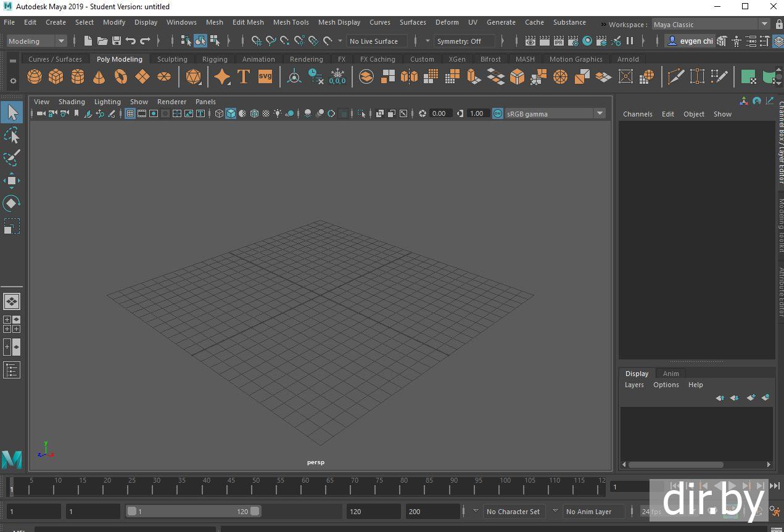This screenshot has width=784, height=532.
Task: Click the polygon Type text tool
Action: tap(244, 77)
